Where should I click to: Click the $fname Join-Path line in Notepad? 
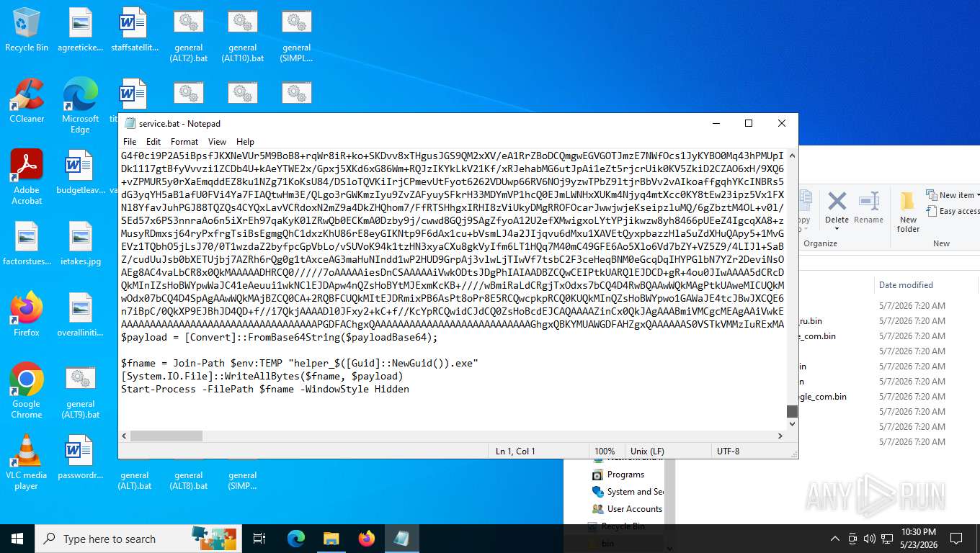coord(299,363)
